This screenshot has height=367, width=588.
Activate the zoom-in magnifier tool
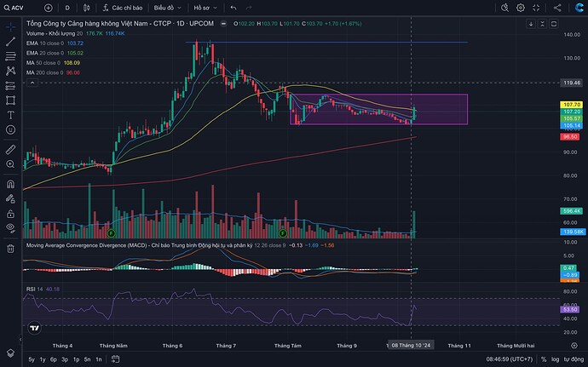tap(10, 164)
